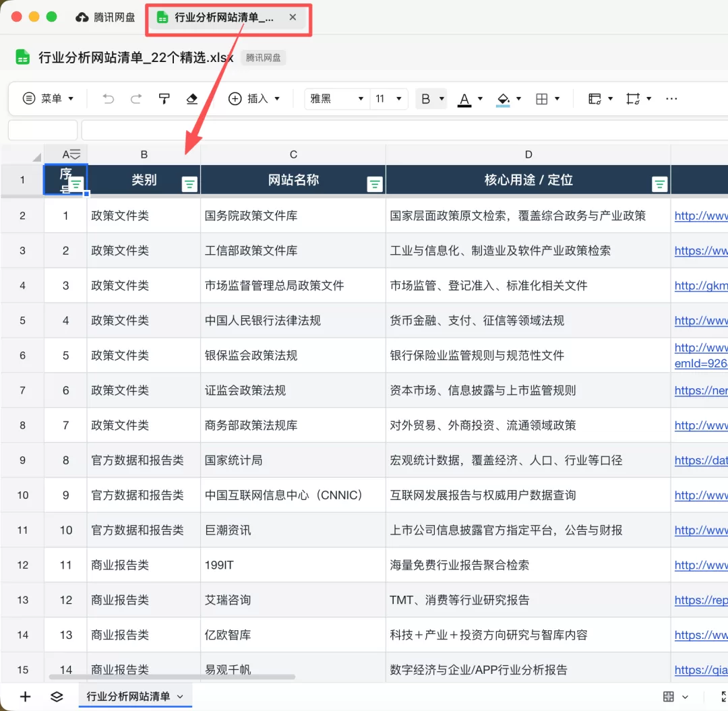Click the freeze panes icon
Screen dimensions: 728x711
click(x=595, y=98)
